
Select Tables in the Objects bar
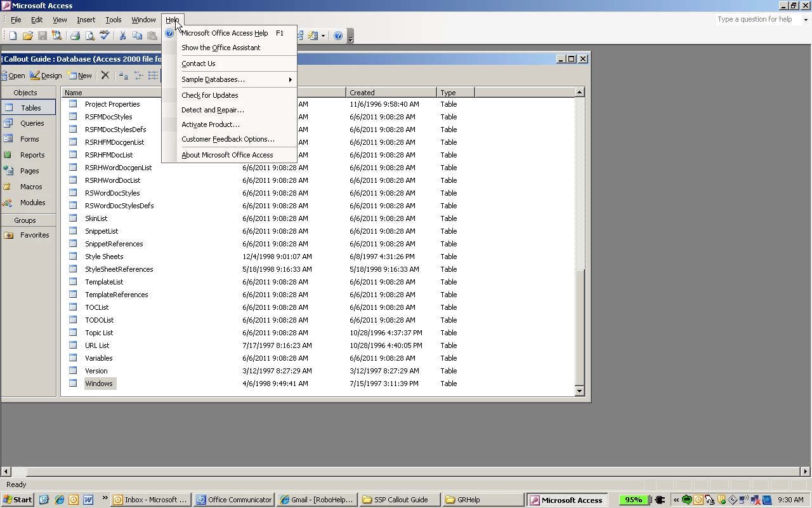(x=29, y=108)
